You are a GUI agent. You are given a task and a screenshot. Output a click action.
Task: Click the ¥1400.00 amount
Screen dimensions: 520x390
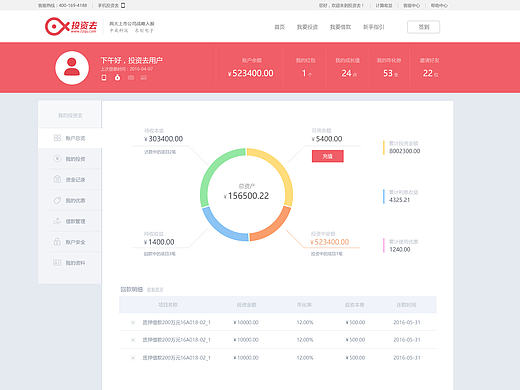tap(159, 242)
